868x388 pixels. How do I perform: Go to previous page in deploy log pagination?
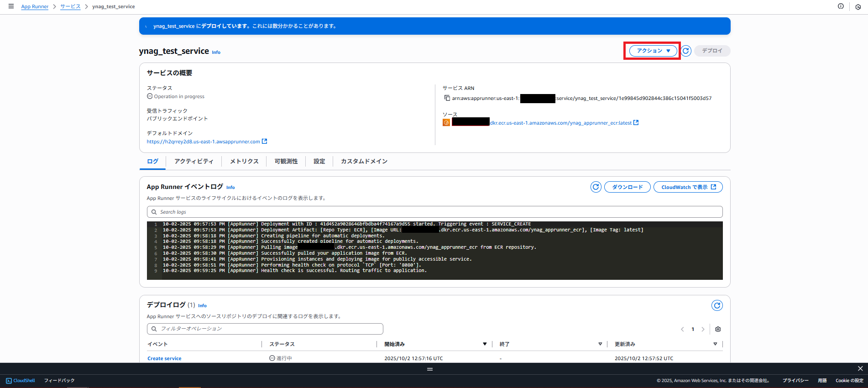[x=682, y=329]
